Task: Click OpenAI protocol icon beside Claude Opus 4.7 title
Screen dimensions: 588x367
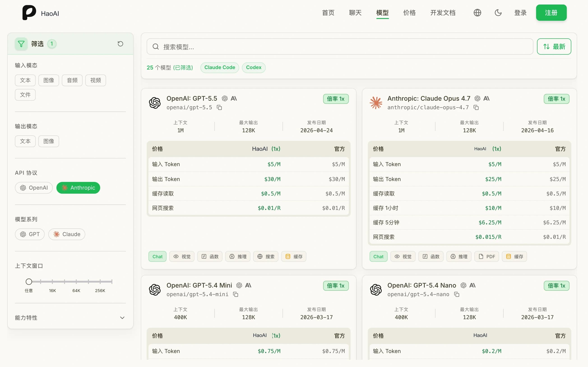Action: pos(477,98)
